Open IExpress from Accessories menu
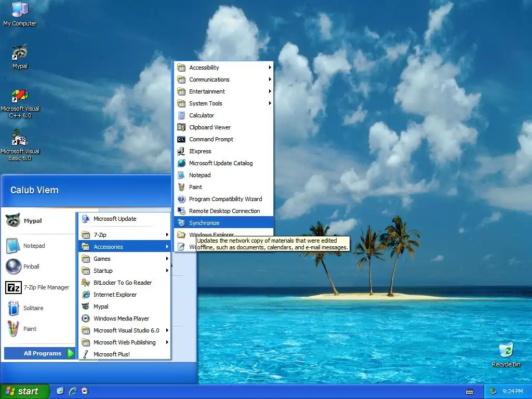Viewport: 532px width, 399px height. [x=224, y=151]
